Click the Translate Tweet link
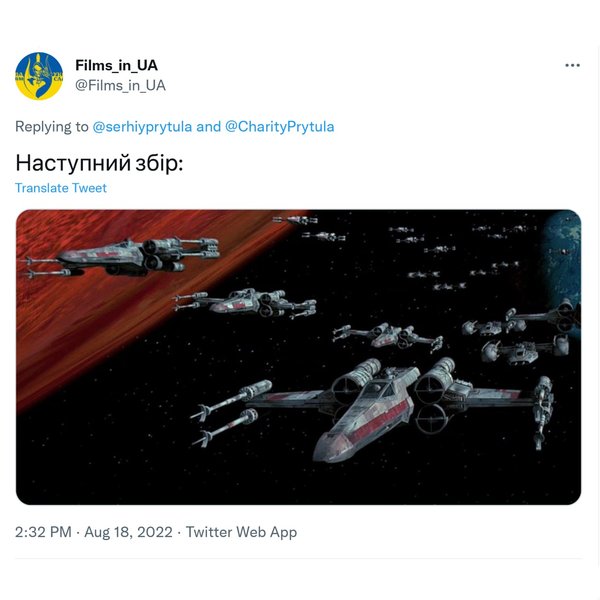The height and width of the screenshot is (600, 600). pyautogui.click(x=61, y=188)
